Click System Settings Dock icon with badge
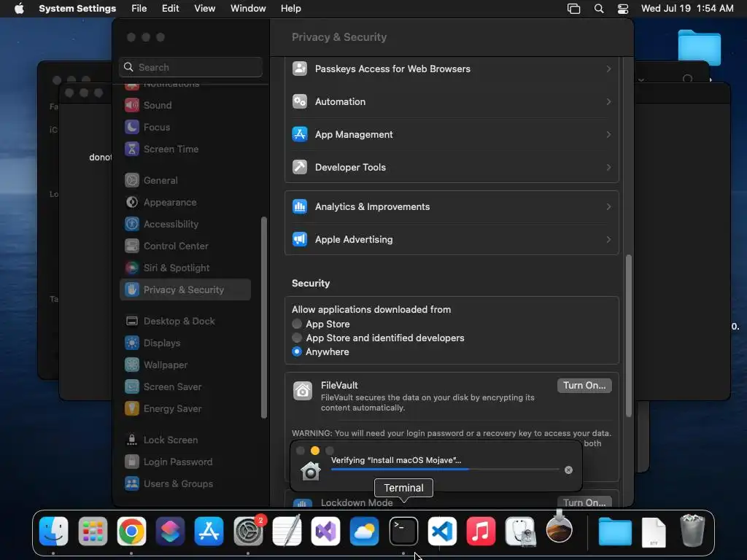This screenshot has width=747, height=560. coord(248,531)
